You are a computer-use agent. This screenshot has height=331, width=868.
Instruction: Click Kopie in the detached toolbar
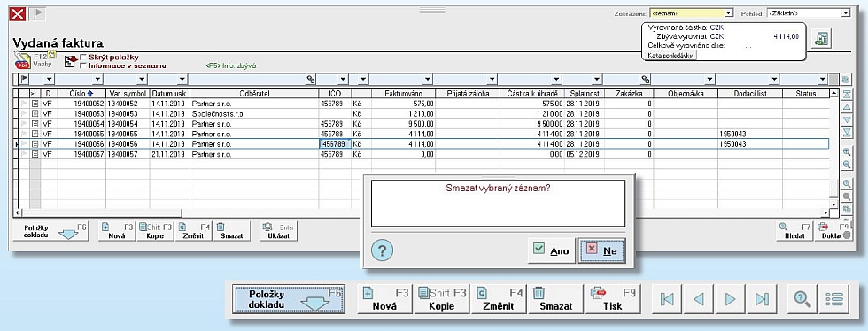[442, 299]
